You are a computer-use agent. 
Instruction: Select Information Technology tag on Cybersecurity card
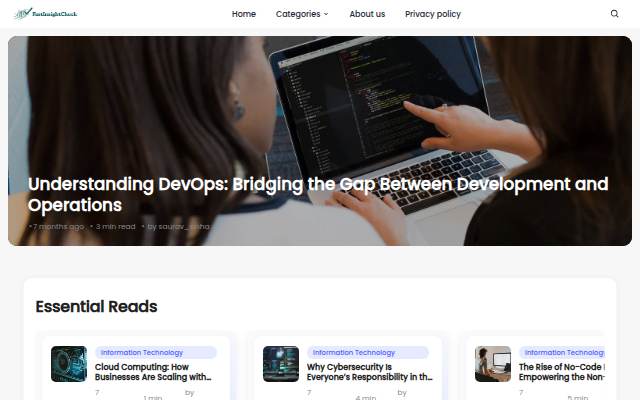pos(368,352)
